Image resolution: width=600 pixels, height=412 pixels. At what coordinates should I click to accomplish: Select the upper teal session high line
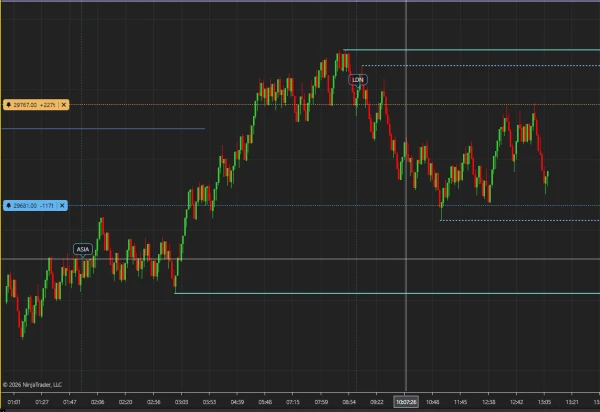[471, 50]
